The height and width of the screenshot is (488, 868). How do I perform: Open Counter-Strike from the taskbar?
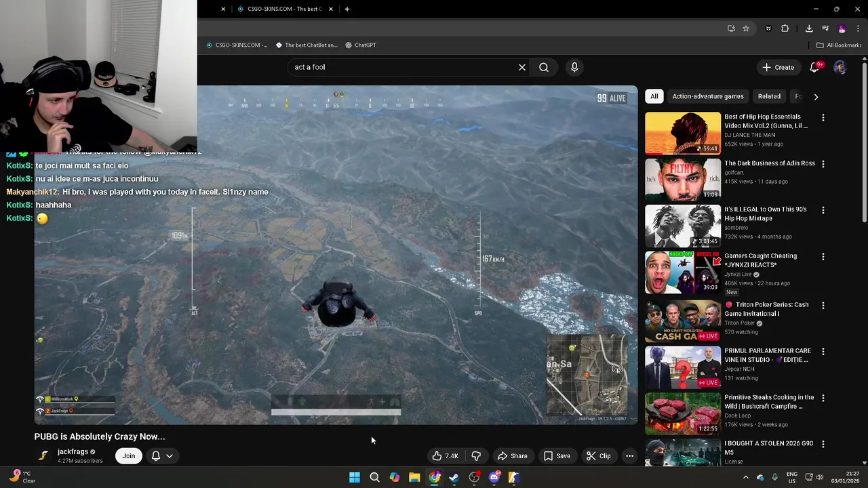coord(514,478)
